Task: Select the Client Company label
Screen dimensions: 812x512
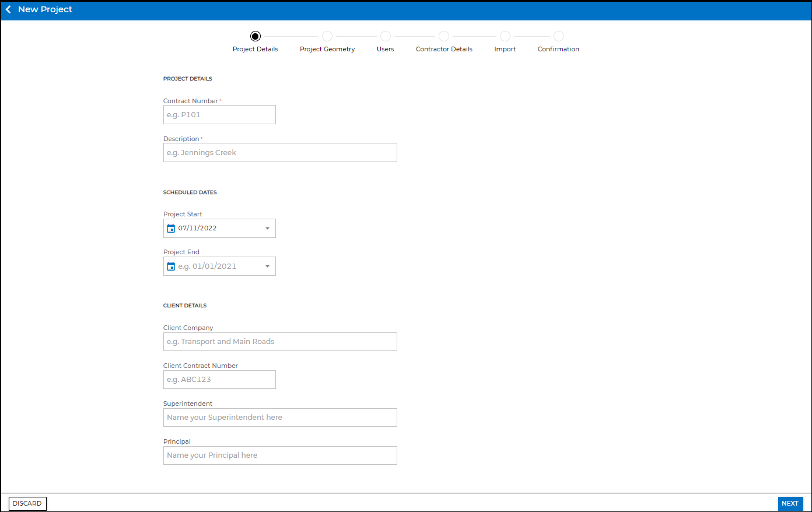Action: click(188, 328)
